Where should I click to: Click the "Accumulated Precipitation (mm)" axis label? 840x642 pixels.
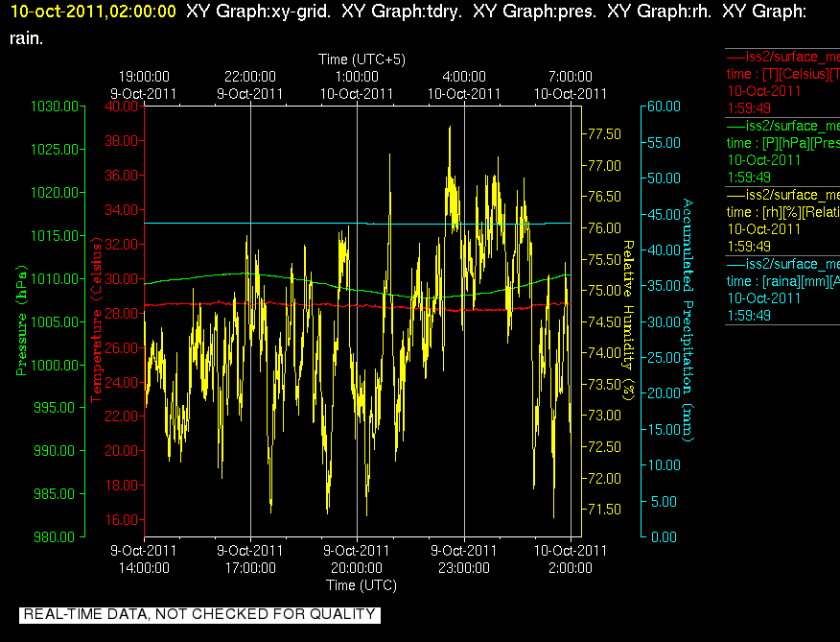688,321
